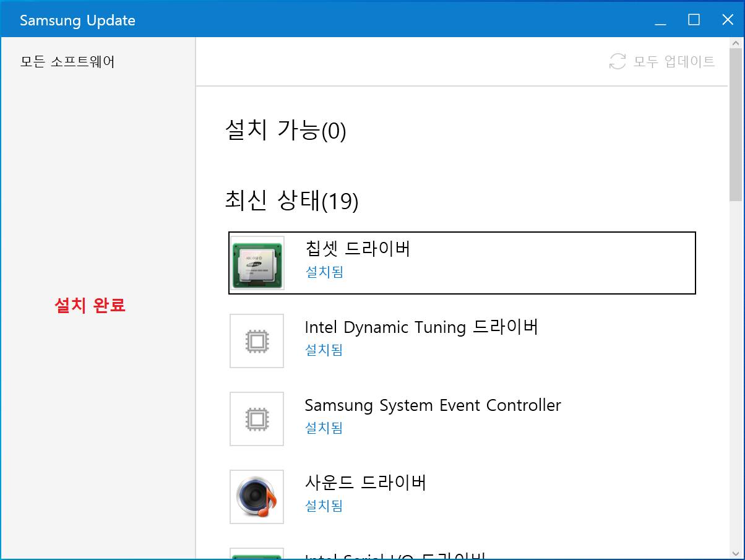Maximize the Samsung Update window

(694, 20)
